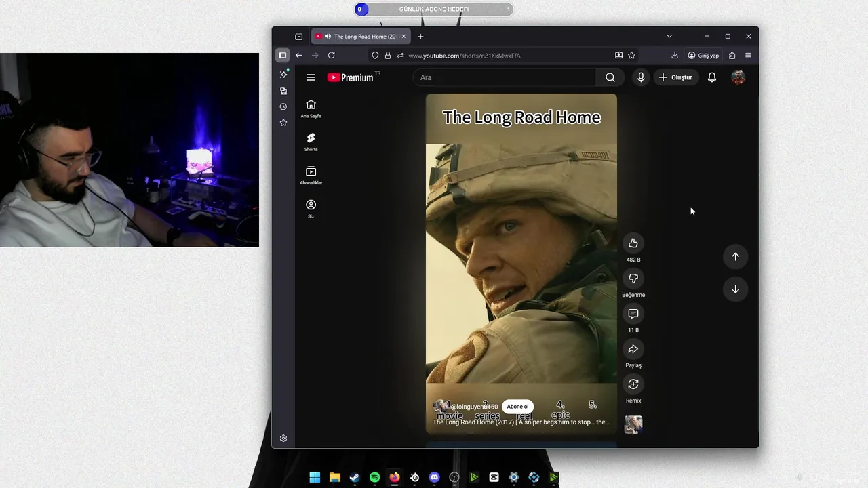Viewport: 868px width, 488px height.
Task: Open site permissions icon in the address bar
Action: (400, 56)
